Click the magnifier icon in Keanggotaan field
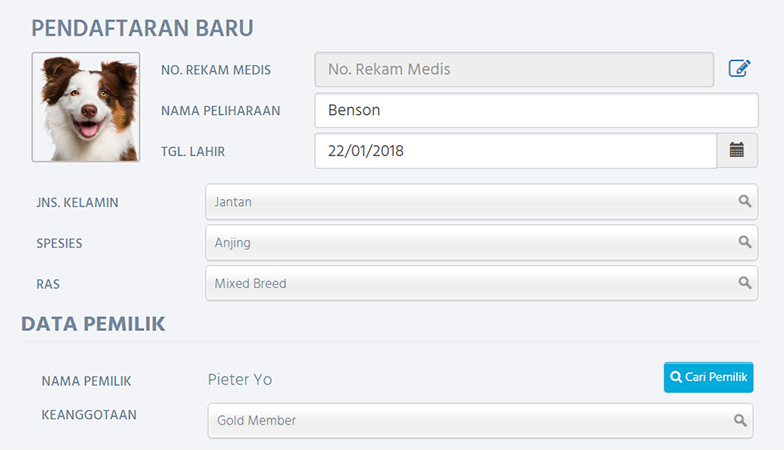Viewport: 784px width, 450px height. pos(741,420)
